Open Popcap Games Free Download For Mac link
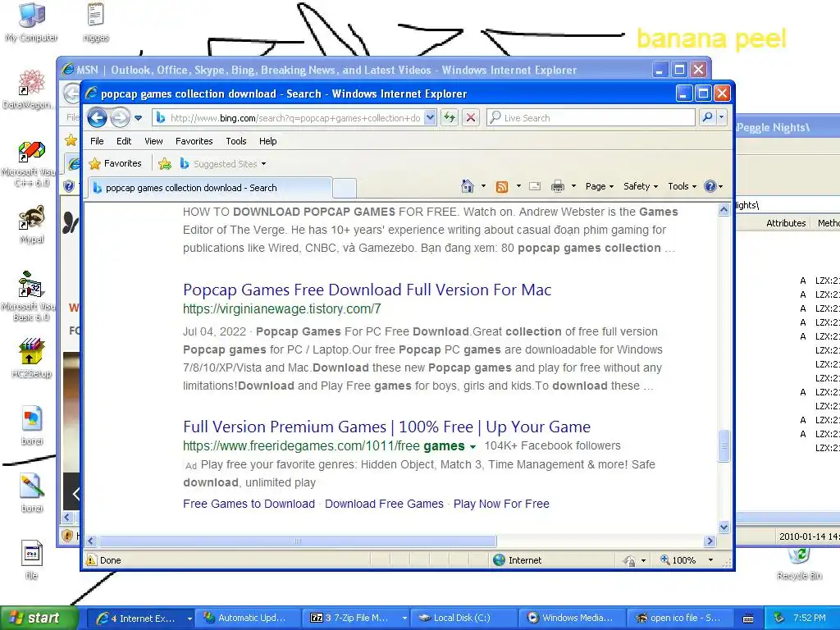The height and width of the screenshot is (630, 840). [x=367, y=290]
